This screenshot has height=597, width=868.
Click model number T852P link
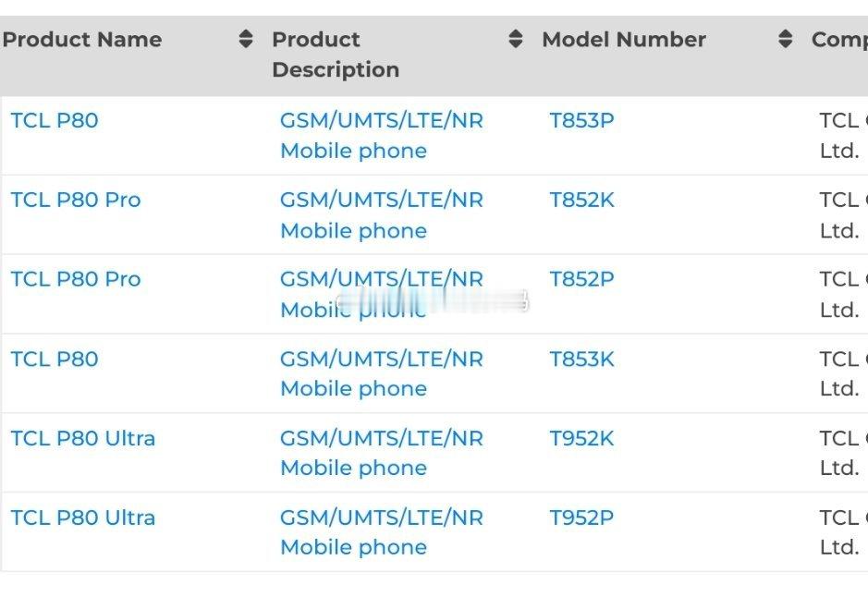pyautogui.click(x=581, y=279)
